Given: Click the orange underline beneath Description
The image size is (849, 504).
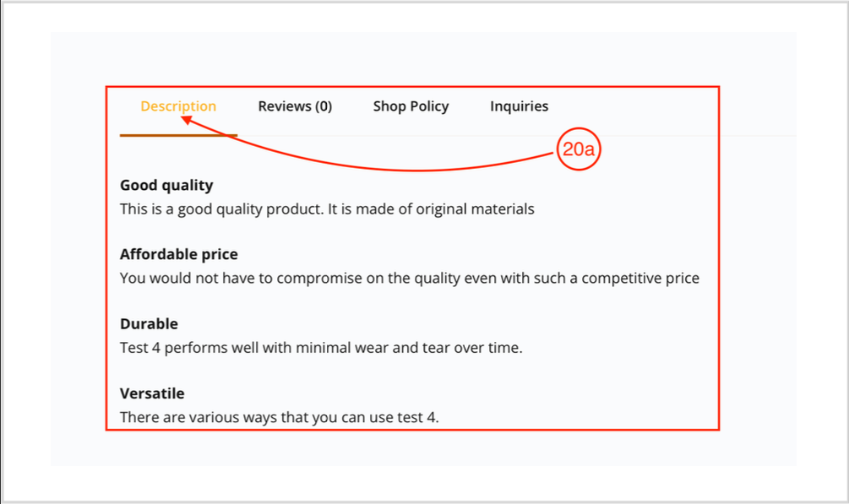Looking at the screenshot, I should [x=178, y=134].
